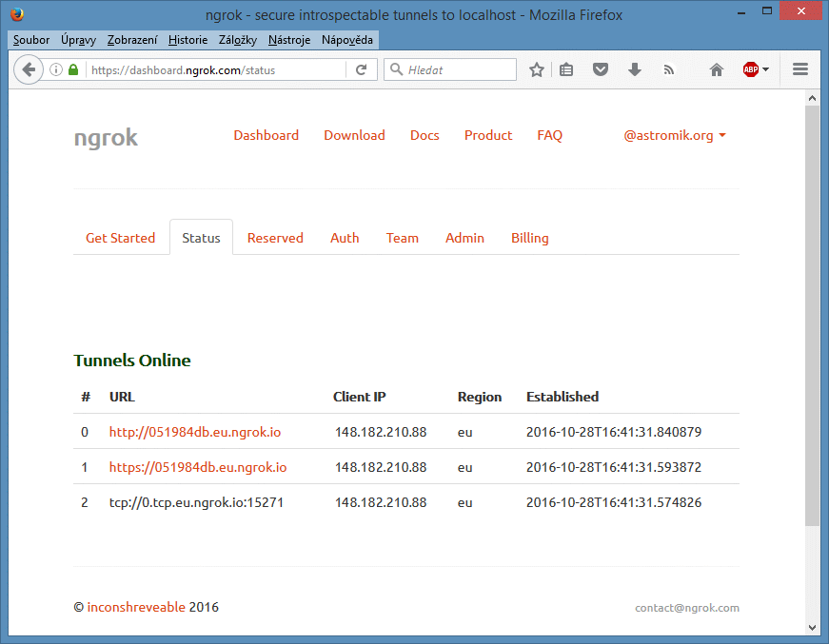The image size is (829, 644).
Task: Open the Historie menu
Action: coord(188,40)
